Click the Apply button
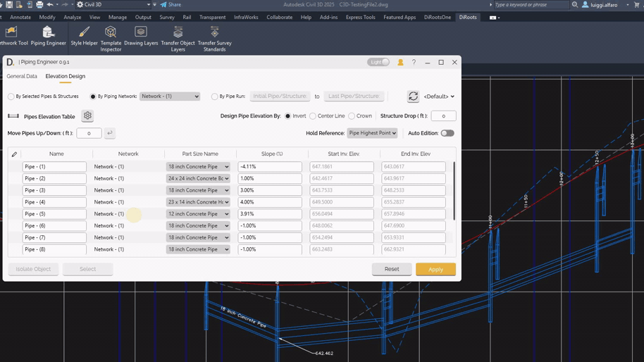The height and width of the screenshot is (362, 644). 435,269
